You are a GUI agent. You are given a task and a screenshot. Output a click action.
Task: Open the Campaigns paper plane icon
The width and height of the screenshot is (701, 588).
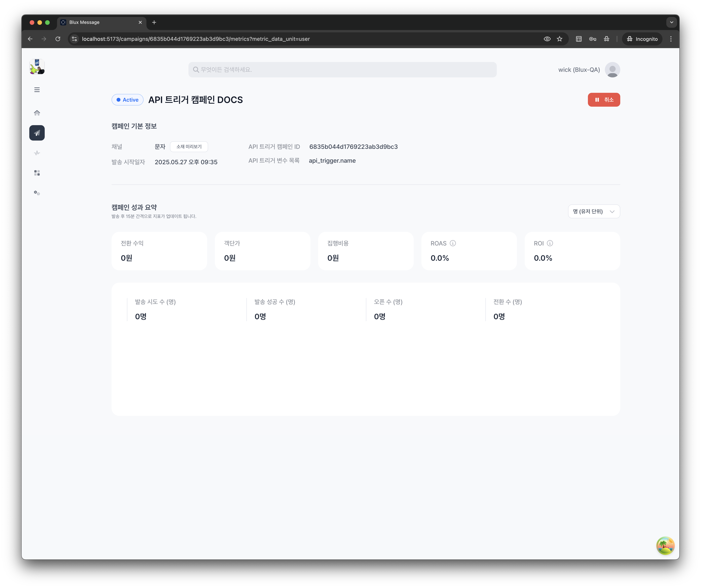tap(37, 133)
